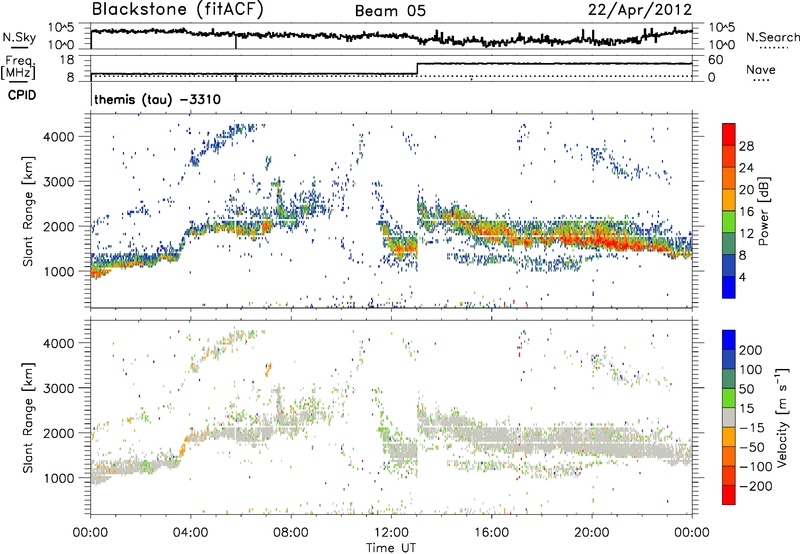The image size is (800, 554).
Task: Click the frequency step-up near 13:00 UT
Action: pos(417,69)
